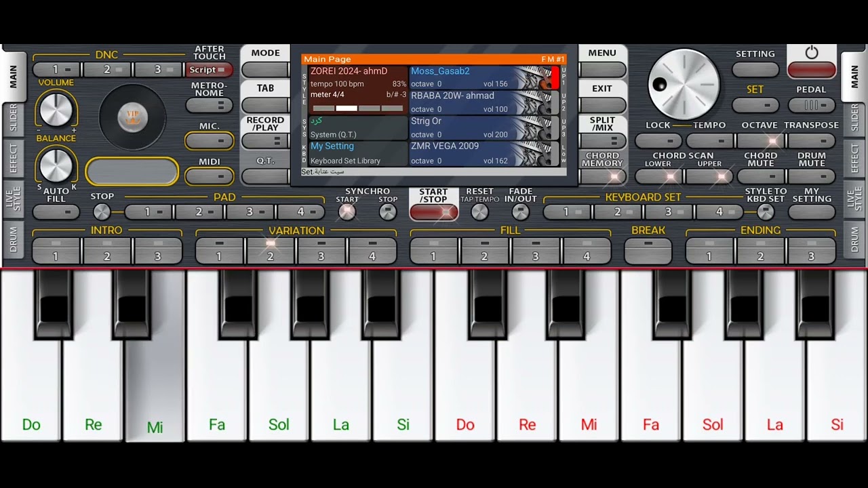The height and width of the screenshot is (488, 868).
Task: Tap the Reset Tap Tempo button
Action: 479,211
